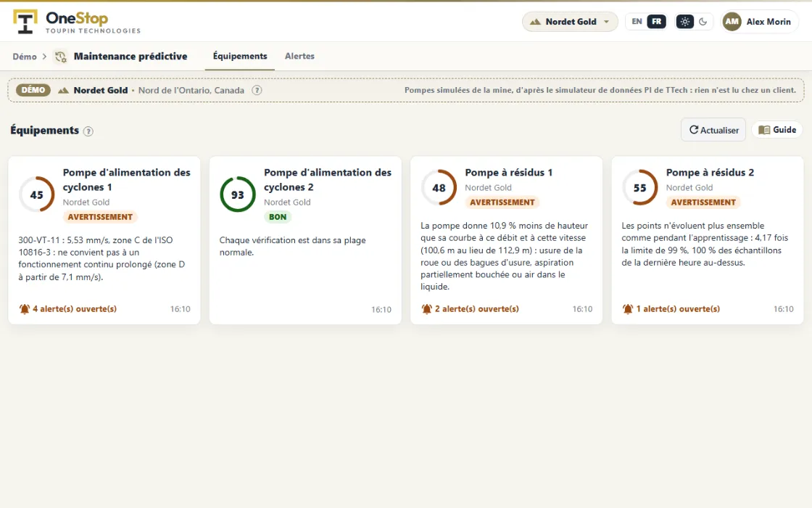Open 2 alerte(s) ouverte(s) text

click(477, 309)
